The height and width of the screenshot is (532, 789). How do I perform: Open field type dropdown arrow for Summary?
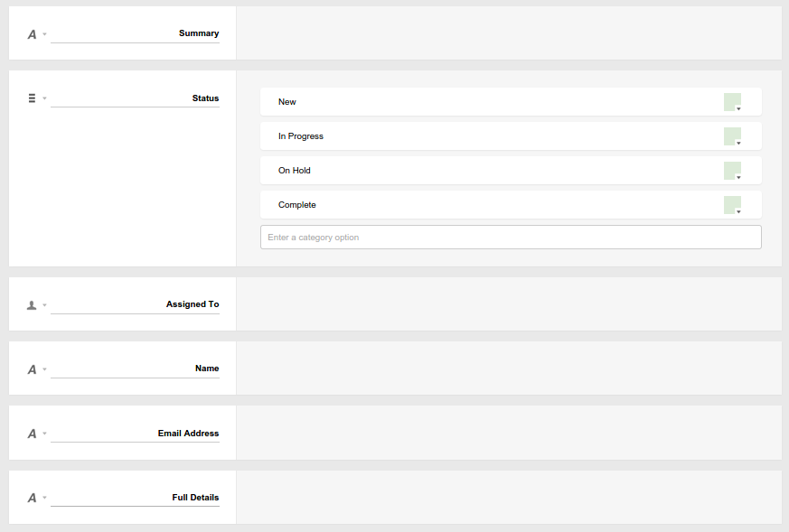[x=45, y=34]
